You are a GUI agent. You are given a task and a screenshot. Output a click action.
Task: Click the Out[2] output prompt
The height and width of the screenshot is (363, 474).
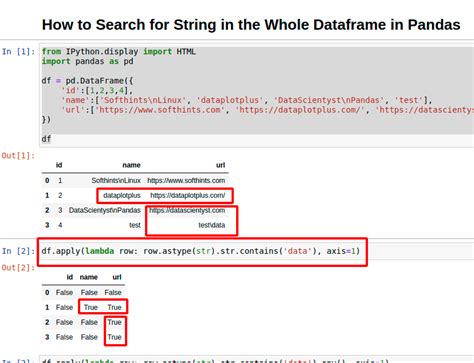click(x=18, y=268)
